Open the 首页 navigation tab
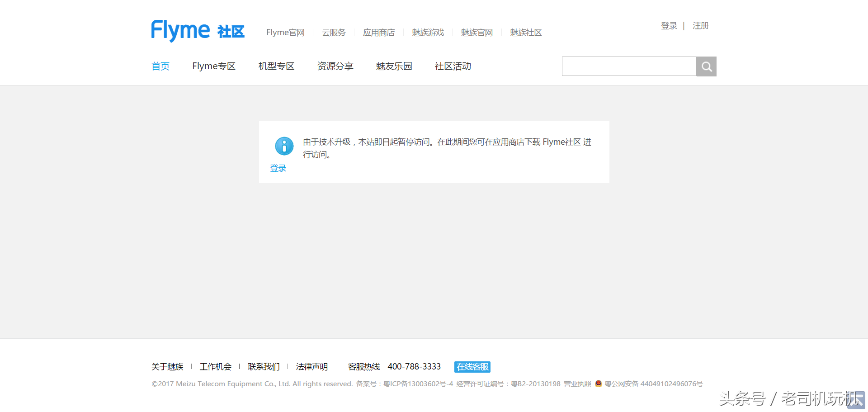Viewport: 868px width, 412px height. tap(160, 66)
